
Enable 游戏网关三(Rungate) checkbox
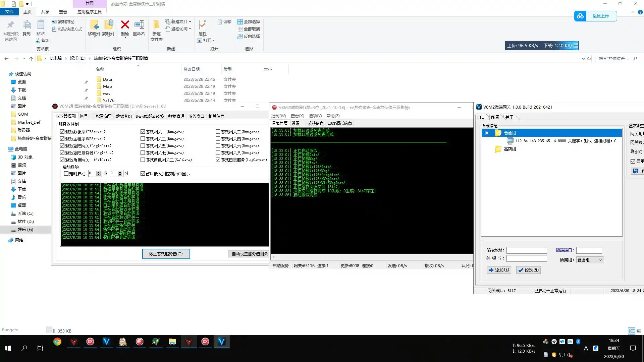143,139
